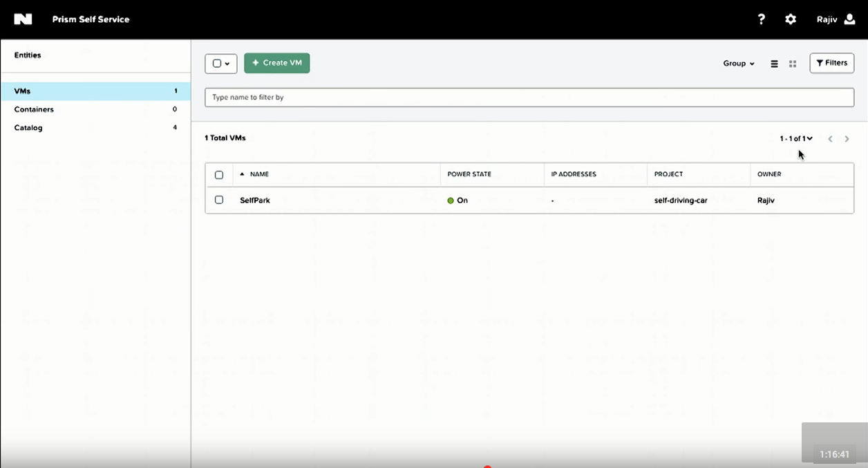Select Containers in the Entities sidebar
The height and width of the screenshot is (468, 868).
[x=95, y=109]
